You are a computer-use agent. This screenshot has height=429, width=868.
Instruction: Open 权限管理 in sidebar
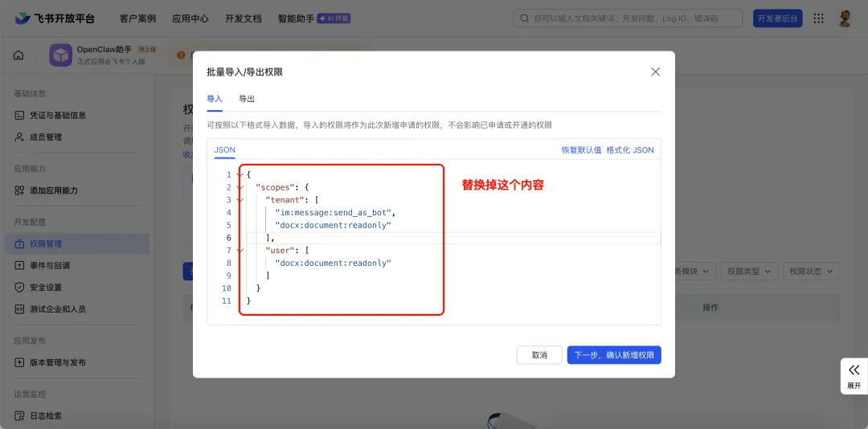click(77, 243)
